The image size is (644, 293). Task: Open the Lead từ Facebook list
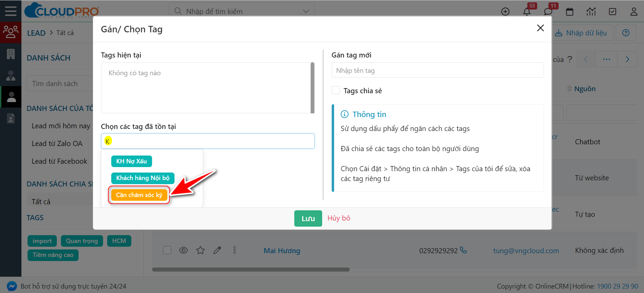coord(60,161)
